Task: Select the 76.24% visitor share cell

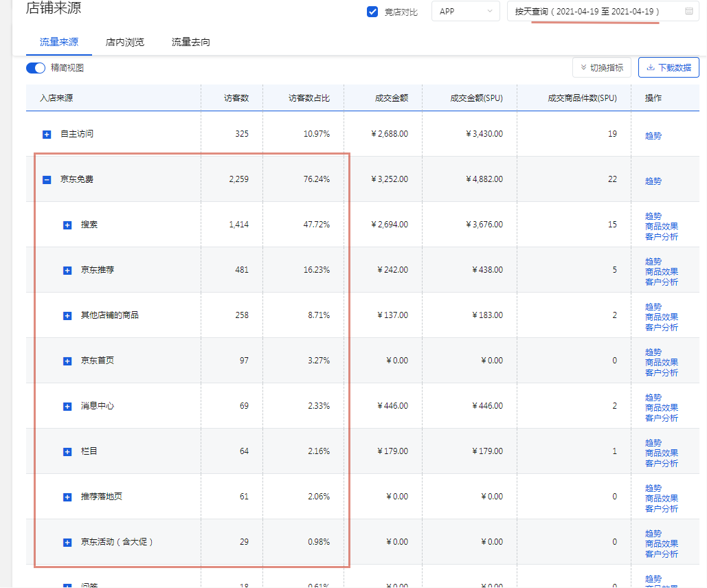Action: tap(317, 179)
